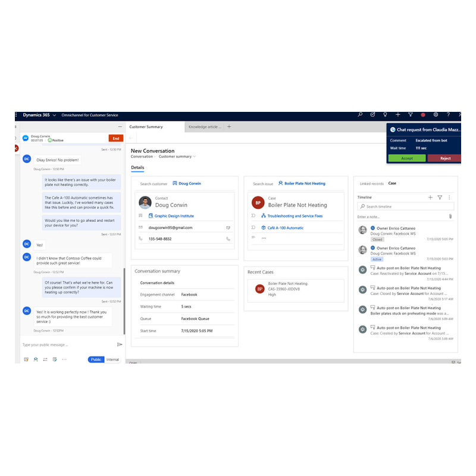Click the Positive sentiment indicator
The image size is (476, 476).
[x=56, y=140]
